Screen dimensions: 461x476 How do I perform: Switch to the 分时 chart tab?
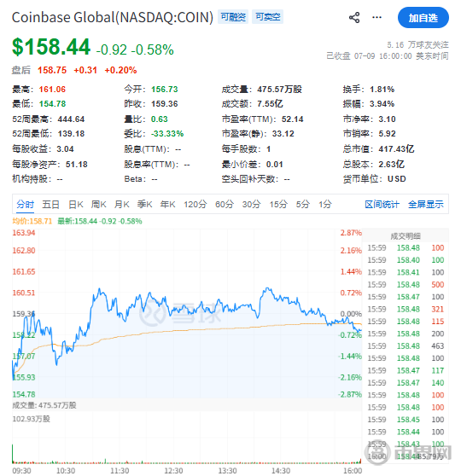pyautogui.click(x=26, y=204)
